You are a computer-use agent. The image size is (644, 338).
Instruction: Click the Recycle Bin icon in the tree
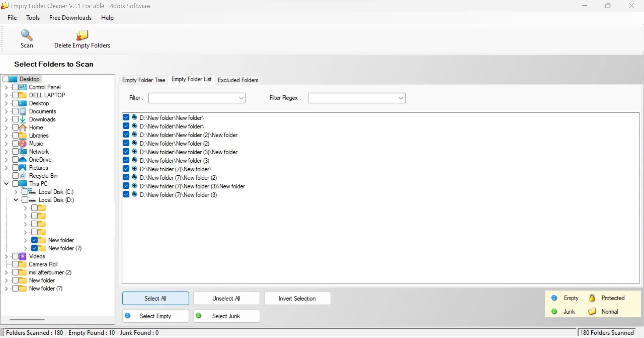pos(23,175)
